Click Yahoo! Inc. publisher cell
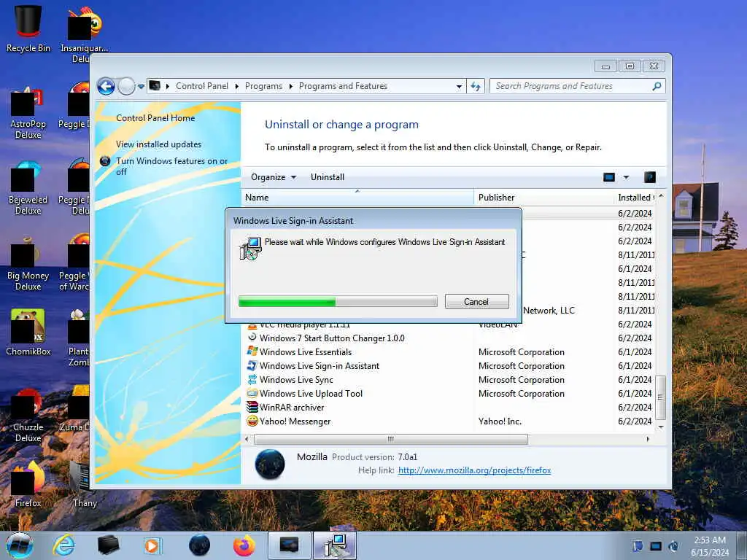Screen dimensions: 747x560 click(500, 421)
